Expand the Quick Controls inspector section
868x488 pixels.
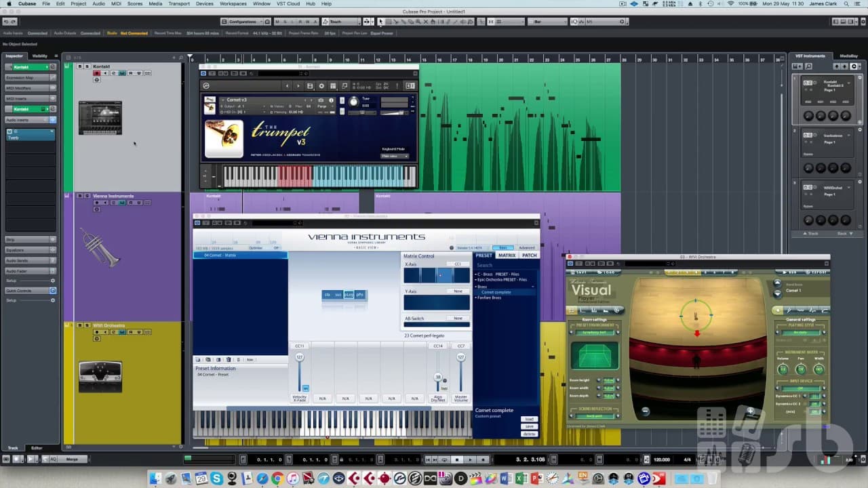pyautogui.click(x=31, y=291)
